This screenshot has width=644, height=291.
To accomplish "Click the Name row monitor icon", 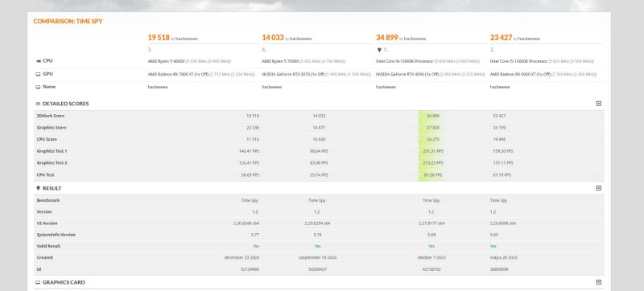I will [x=38, y=87].
